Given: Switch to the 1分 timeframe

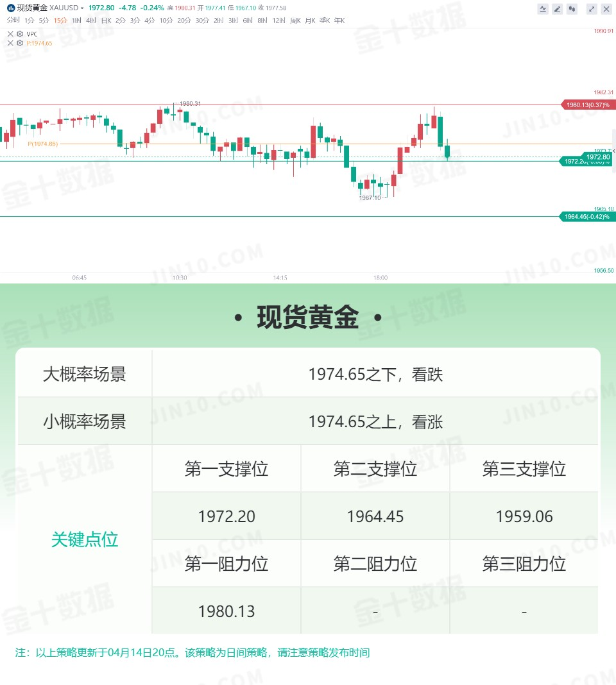Looking at the screenshot, I should point(30,21).
